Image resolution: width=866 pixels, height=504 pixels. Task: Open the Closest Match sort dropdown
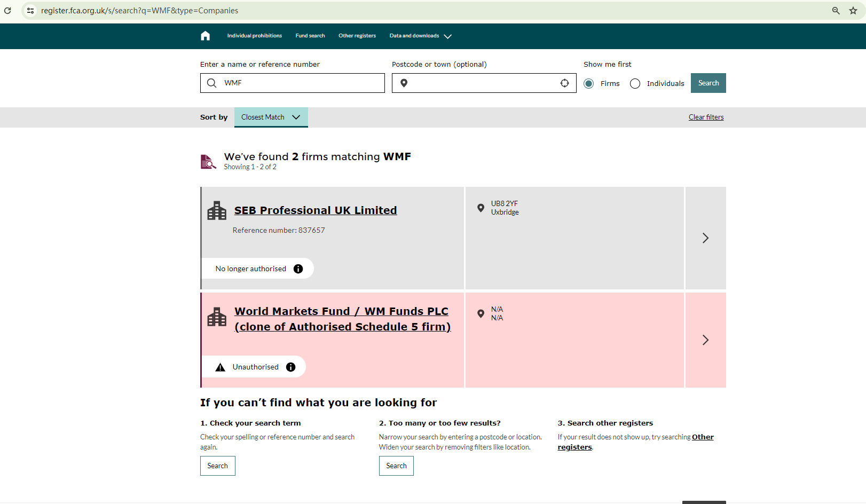pos(271,117)
